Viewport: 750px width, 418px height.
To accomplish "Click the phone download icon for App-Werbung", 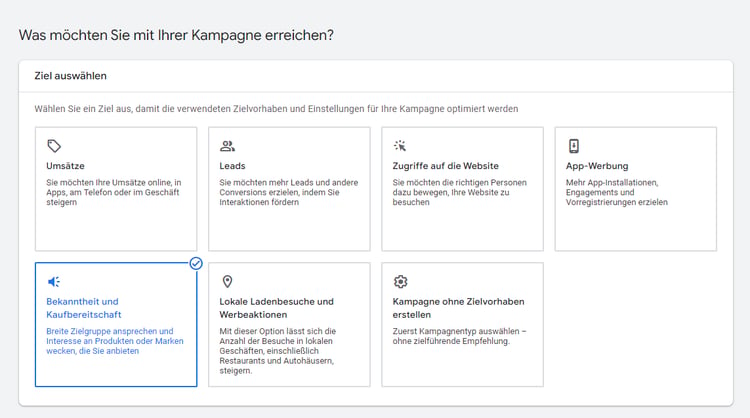I will coord(574,146).
